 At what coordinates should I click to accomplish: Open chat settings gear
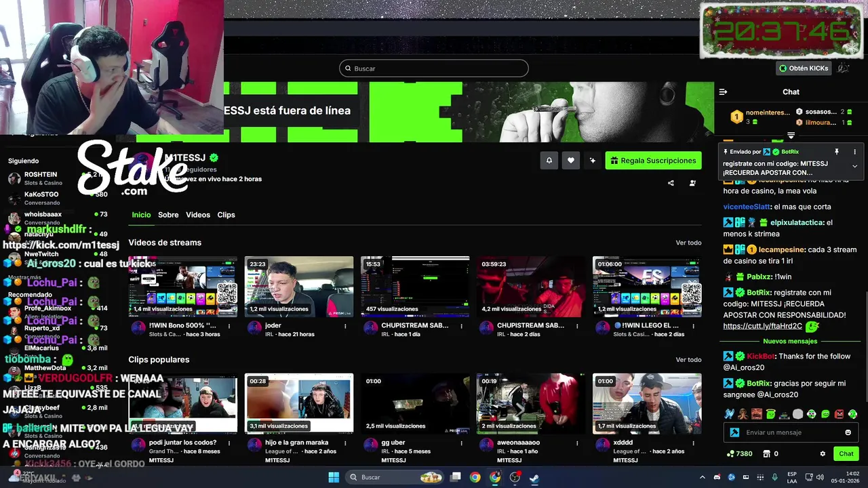[x=823, y=454]
